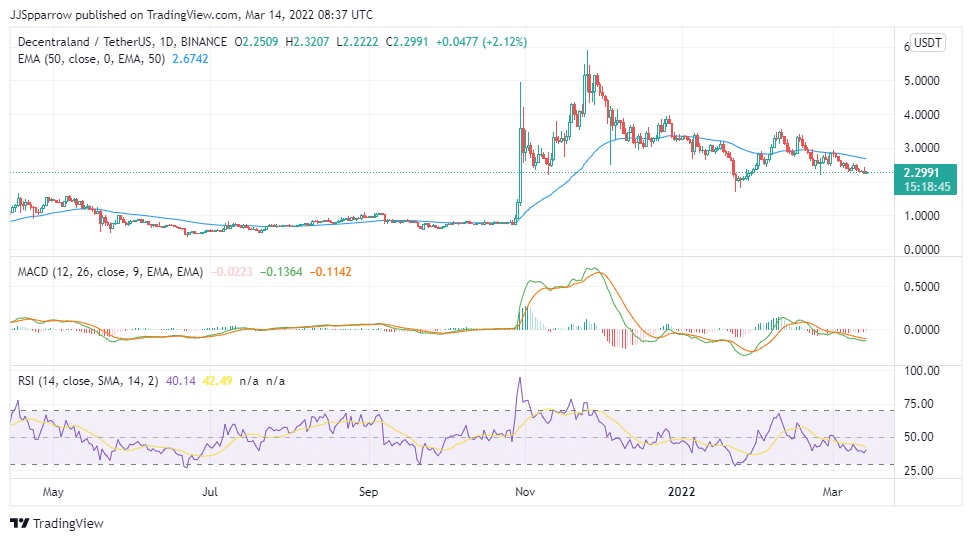Select the Decentraland / TetherUS symbol title
Image resolution: width=972 pixels, height=541 pixels.
coord(122,42)
